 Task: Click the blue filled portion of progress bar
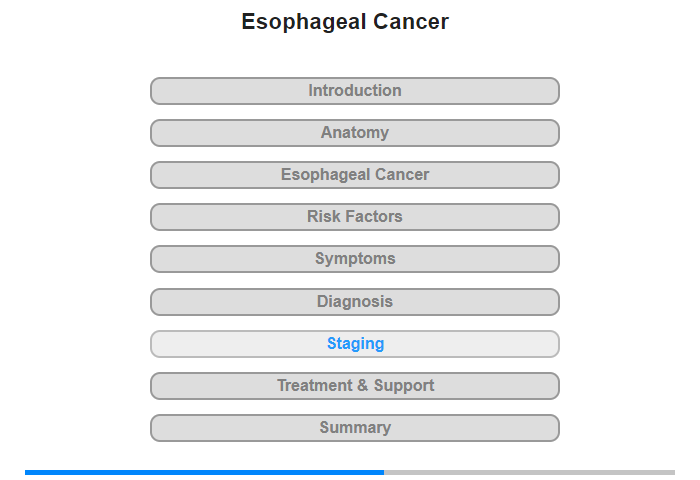[204, 472]
